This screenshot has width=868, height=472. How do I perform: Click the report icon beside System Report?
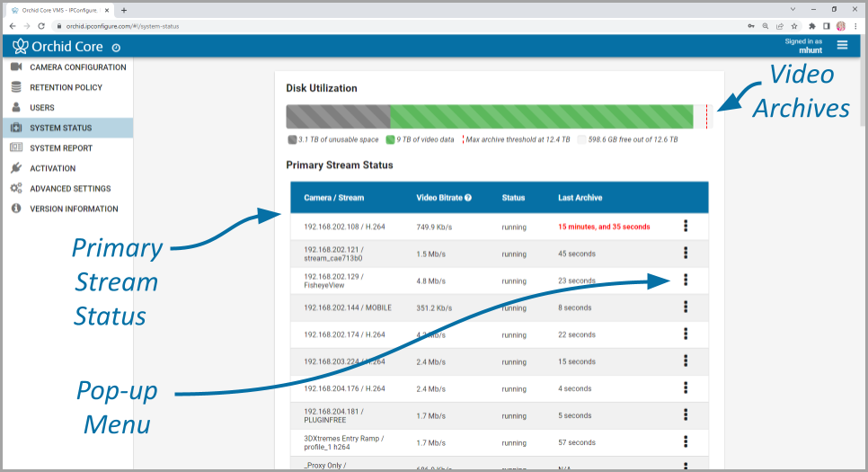[16, 147]
